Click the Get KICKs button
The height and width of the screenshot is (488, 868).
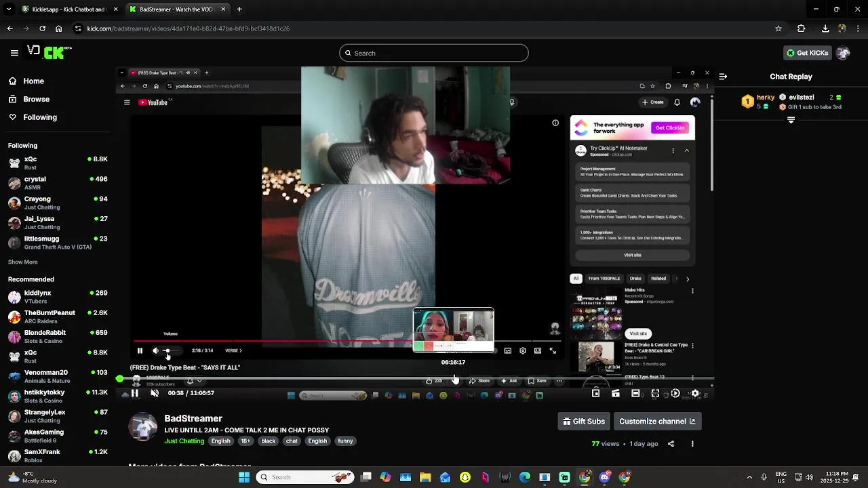click(807, 53)
